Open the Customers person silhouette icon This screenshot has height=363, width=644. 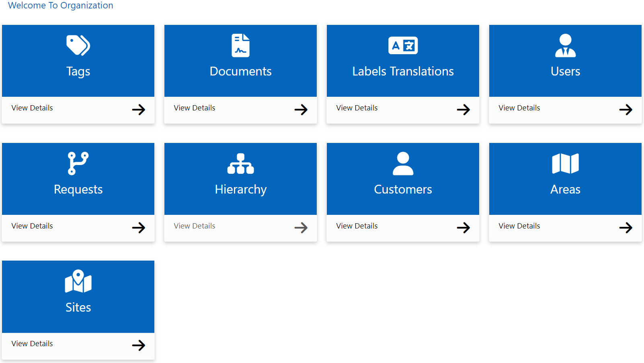click(x=403, y=163)
